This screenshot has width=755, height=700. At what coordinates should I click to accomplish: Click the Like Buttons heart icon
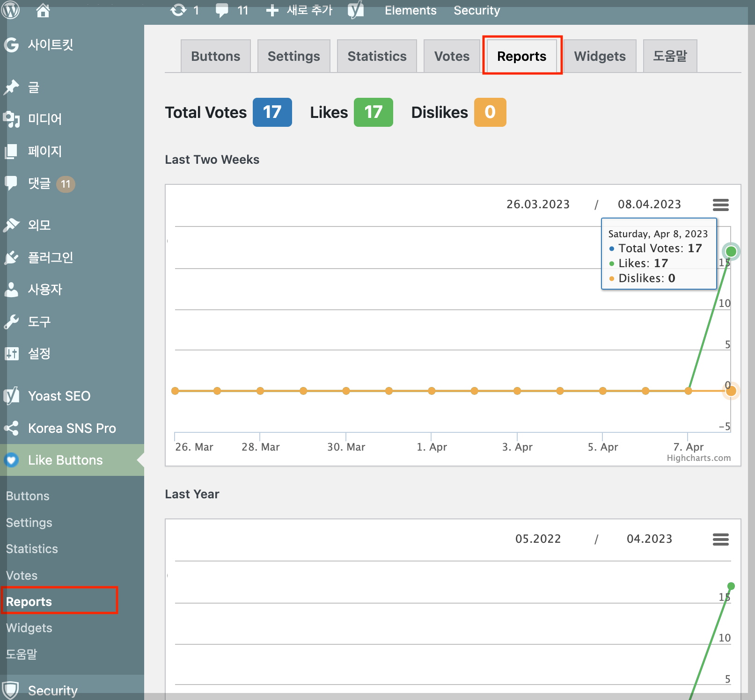tap(11, 460)
